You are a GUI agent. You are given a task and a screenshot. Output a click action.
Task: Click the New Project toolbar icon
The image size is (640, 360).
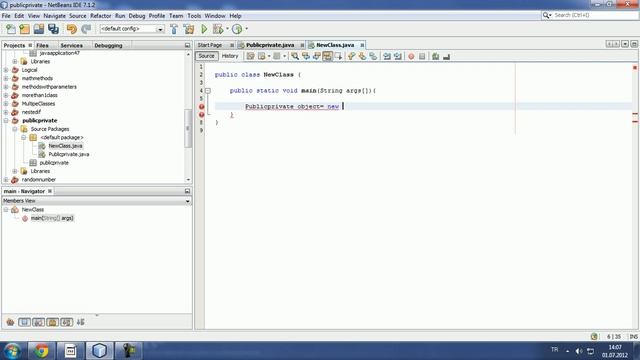coord(24,29)
